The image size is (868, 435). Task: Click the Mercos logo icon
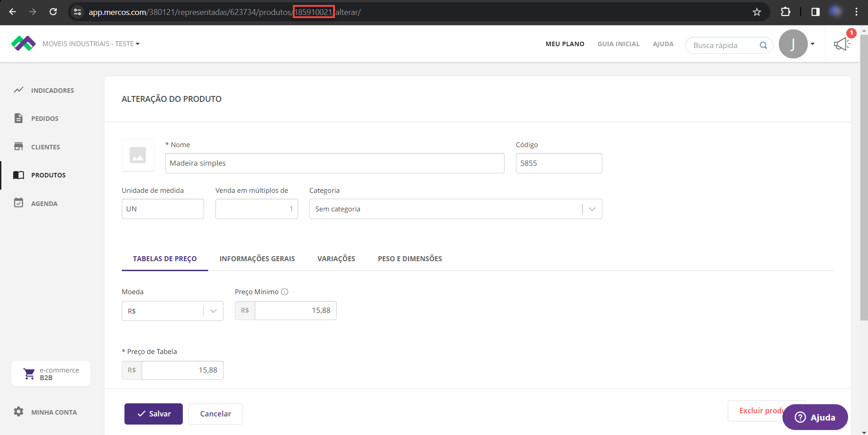[23, 43]
